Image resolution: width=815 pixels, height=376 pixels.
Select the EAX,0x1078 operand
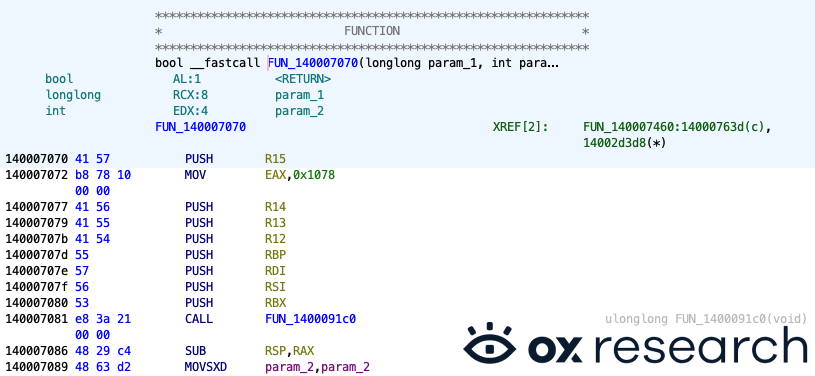300,175
